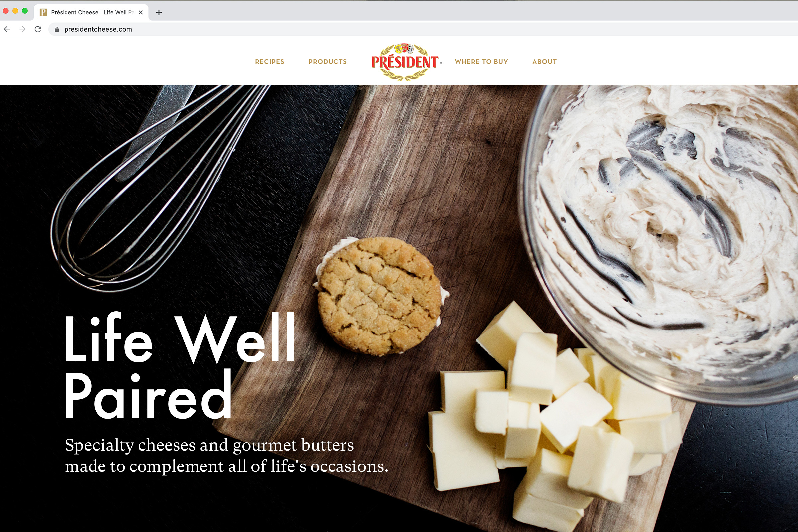
Task: Open the About page link
Action: coord(544,62)
